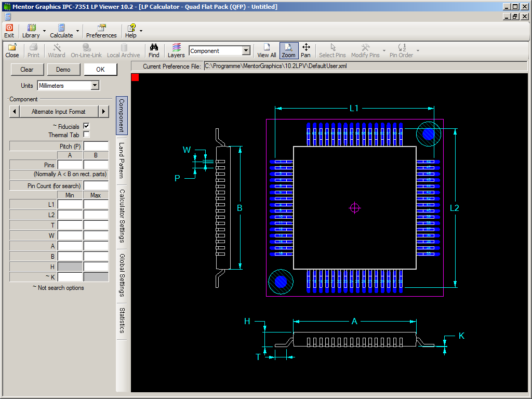Click the Current Preference File path field
Image resolution: width=532 pixels, height=399 pixels.
click(x=365, y=66)
